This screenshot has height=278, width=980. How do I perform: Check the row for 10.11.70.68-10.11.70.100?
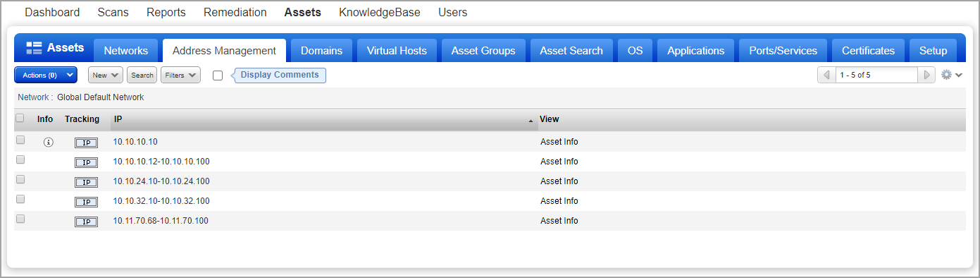(20, 219)
